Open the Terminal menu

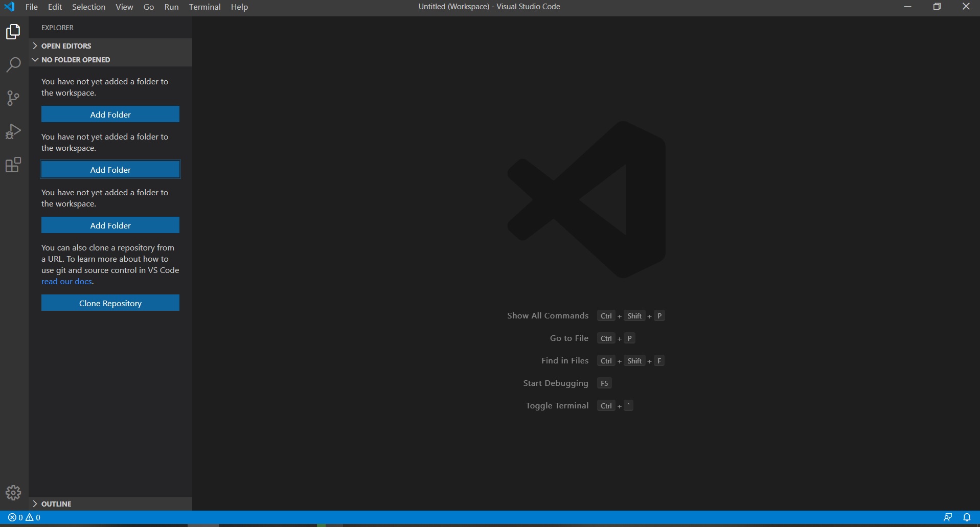coord(204,7)
